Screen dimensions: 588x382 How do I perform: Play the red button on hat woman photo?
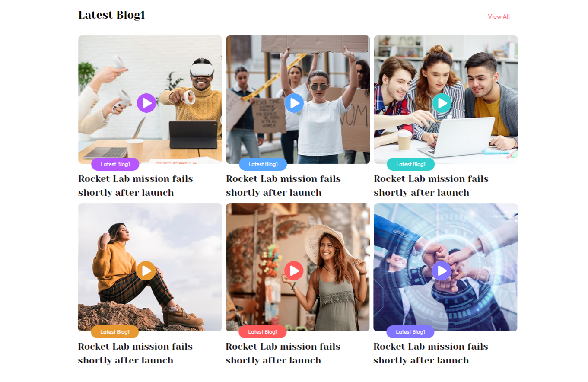(294, 271)
